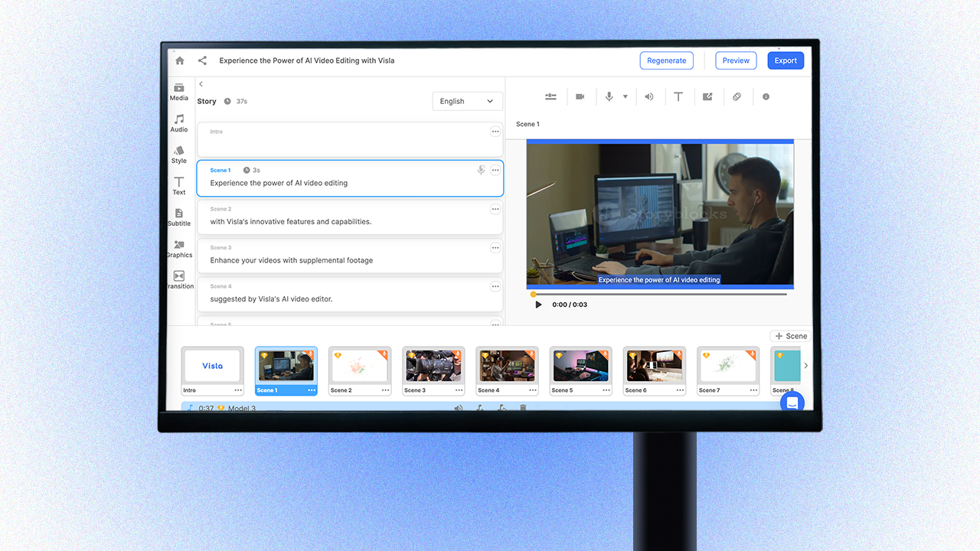The width and height of the screenshot is (980, 551).
Task: Open the Media panel in sidebar
Action: coord(179,92)
